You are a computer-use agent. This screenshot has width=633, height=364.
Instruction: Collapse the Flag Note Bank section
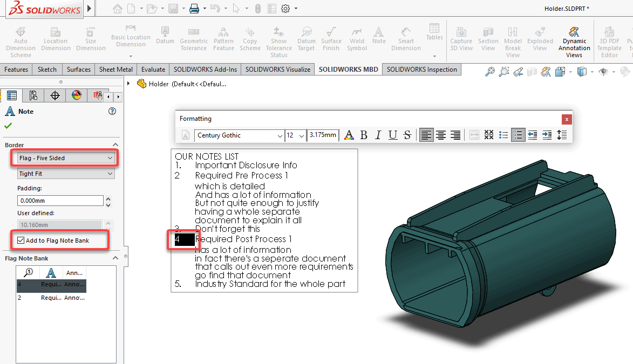pos(115,258)
